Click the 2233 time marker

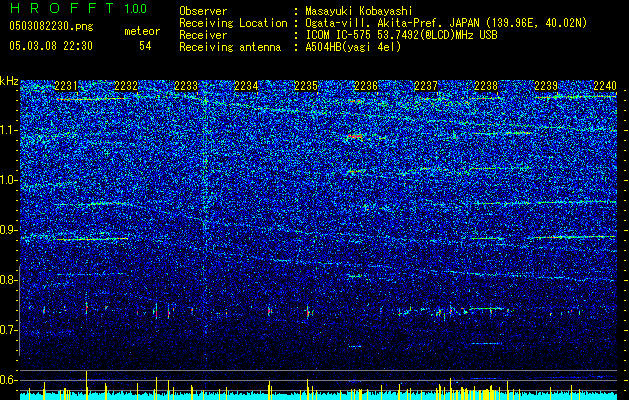click(x=186, y=86)
